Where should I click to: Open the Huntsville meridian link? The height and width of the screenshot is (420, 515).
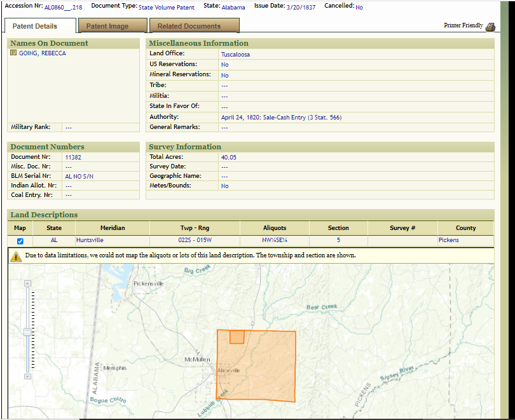[90, 240]
